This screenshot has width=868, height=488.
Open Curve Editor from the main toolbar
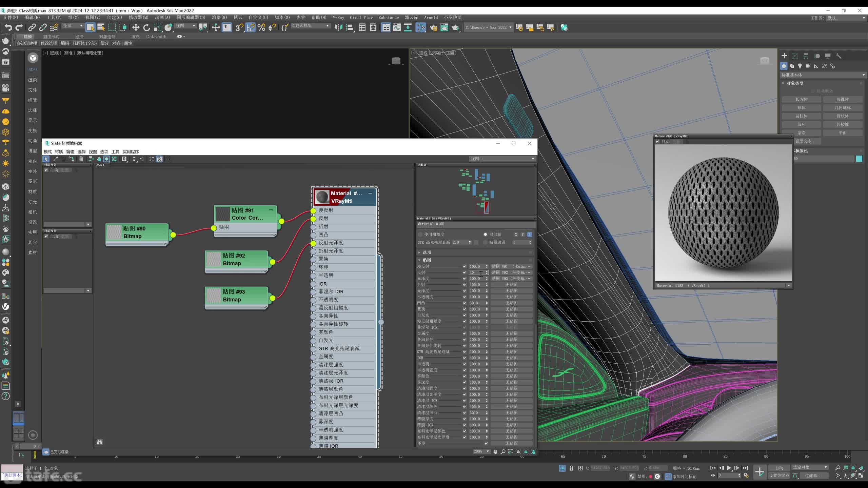tap(397, 27)
